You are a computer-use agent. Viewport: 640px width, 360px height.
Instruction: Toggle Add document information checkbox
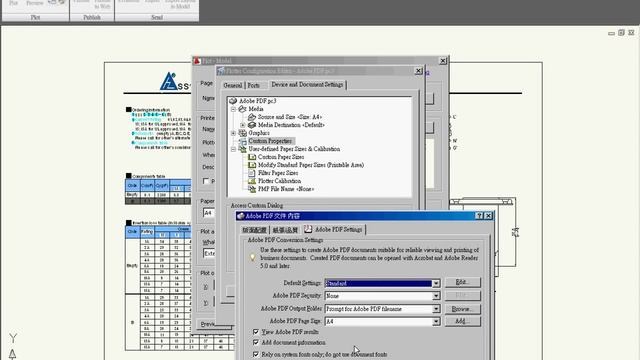(x=256, y=342)
